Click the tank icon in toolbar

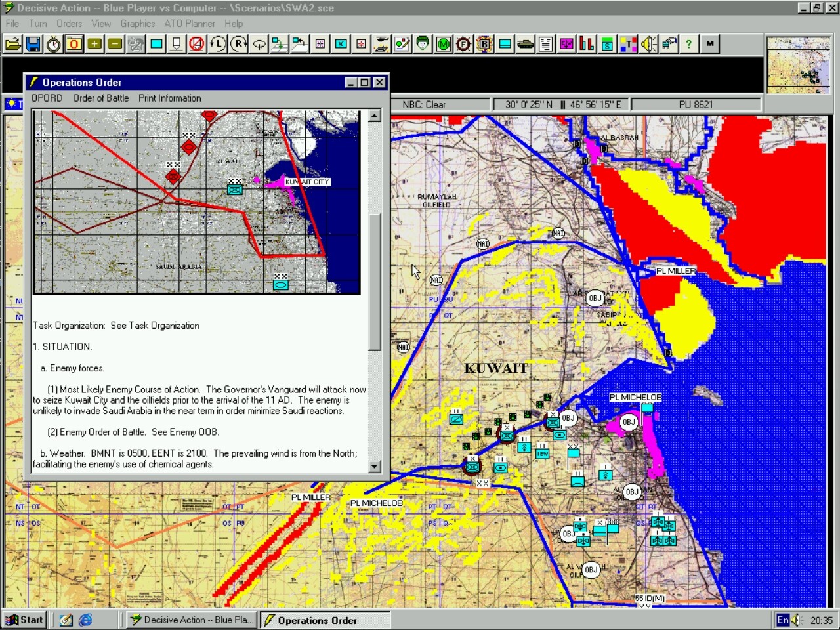click(525, 44)
